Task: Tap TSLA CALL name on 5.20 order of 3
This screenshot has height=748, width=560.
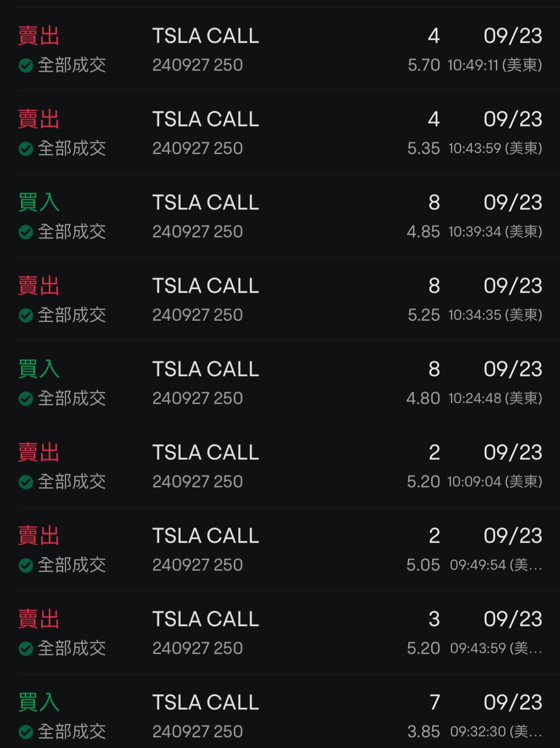Action: pos(206,619)
